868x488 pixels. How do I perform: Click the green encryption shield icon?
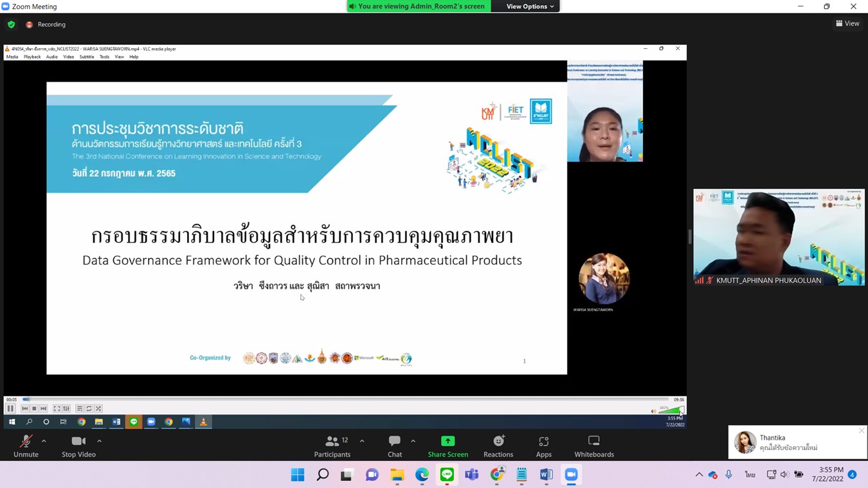click(12, 24)
